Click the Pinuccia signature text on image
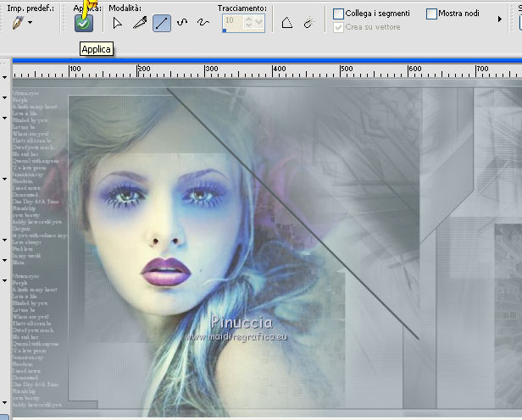 pyautogui.click(x=242, y=321)
